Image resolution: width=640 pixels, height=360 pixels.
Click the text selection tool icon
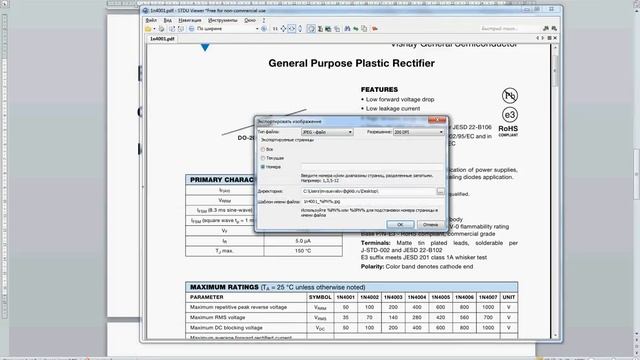320,29
